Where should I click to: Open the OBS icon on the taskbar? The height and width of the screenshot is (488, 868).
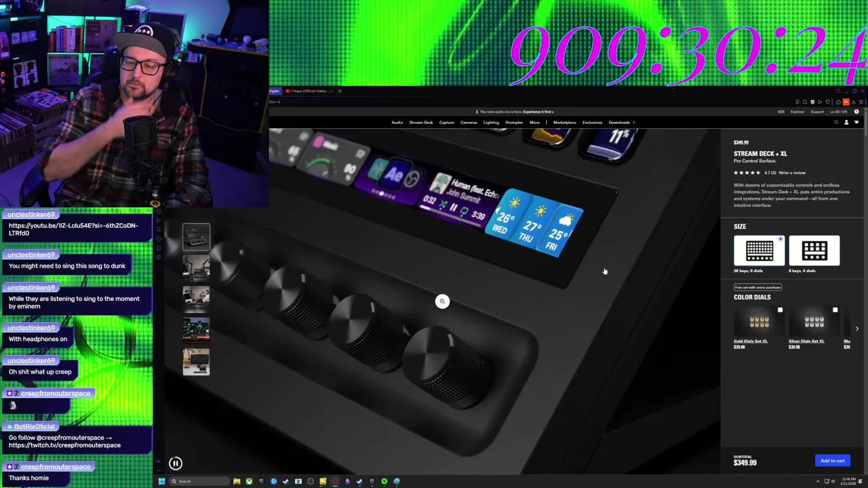(311, 481)
